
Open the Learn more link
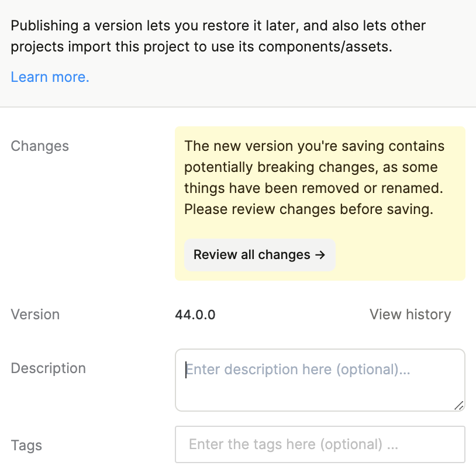click(50, 77)
